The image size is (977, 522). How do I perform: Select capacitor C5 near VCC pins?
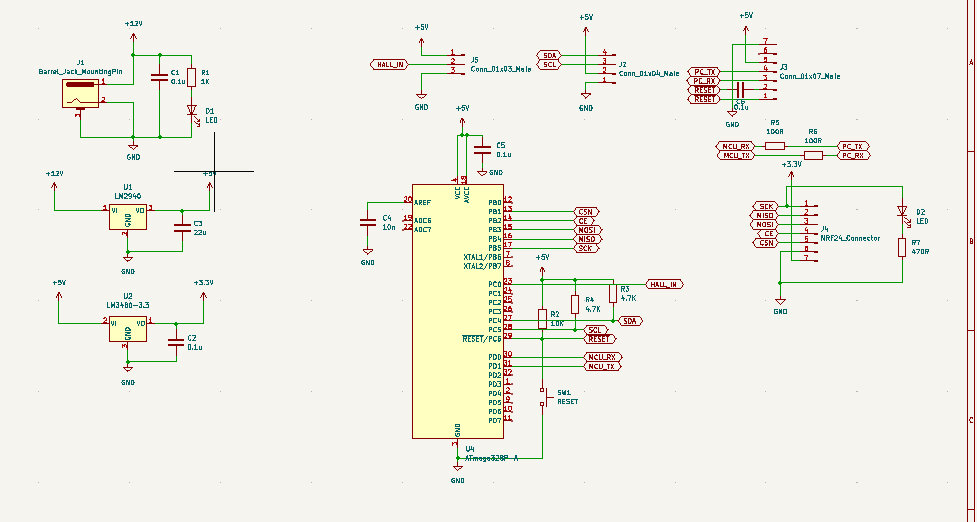click(x=482, y=149)
